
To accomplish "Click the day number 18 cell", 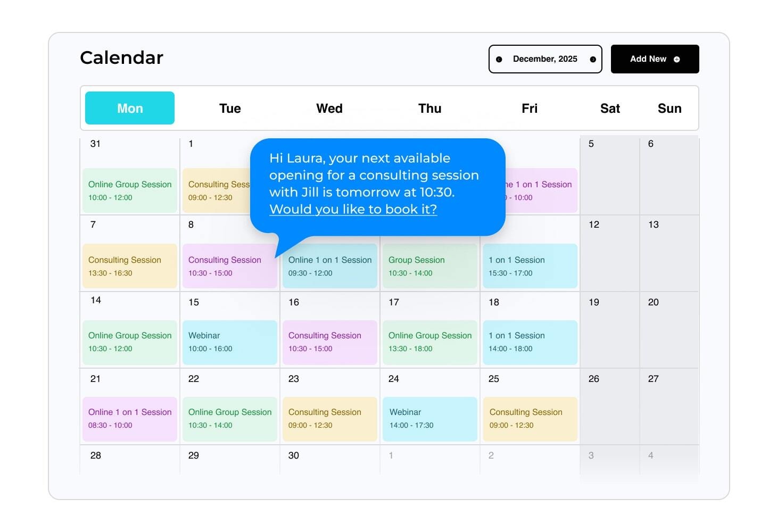I will coord(494,302).
